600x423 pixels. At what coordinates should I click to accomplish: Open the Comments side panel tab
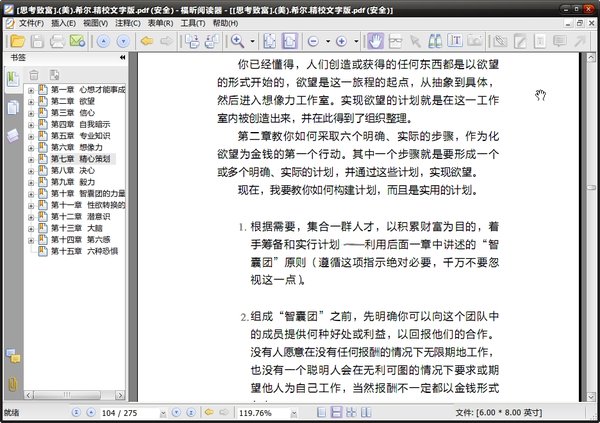pyautogui.click(x=13, y=356)
